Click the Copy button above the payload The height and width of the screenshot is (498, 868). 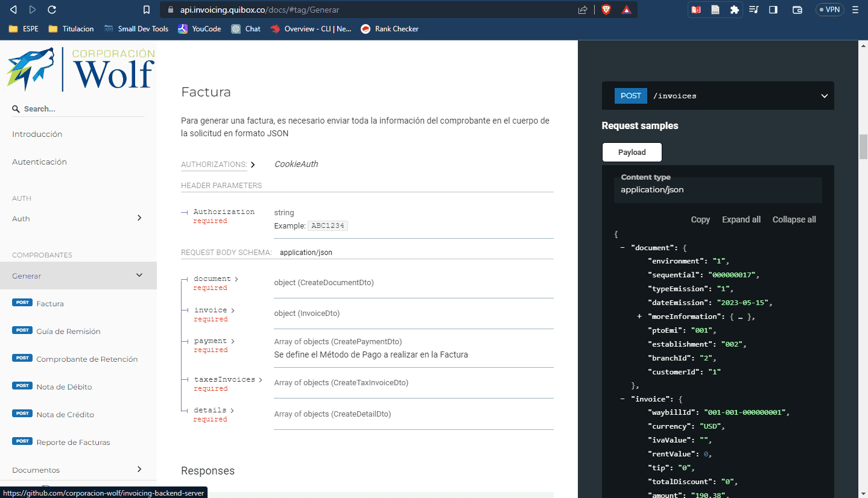700,219
